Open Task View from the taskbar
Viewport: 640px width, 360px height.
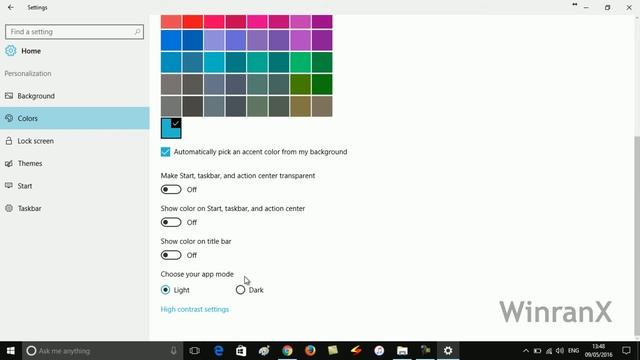pos(195,351)
